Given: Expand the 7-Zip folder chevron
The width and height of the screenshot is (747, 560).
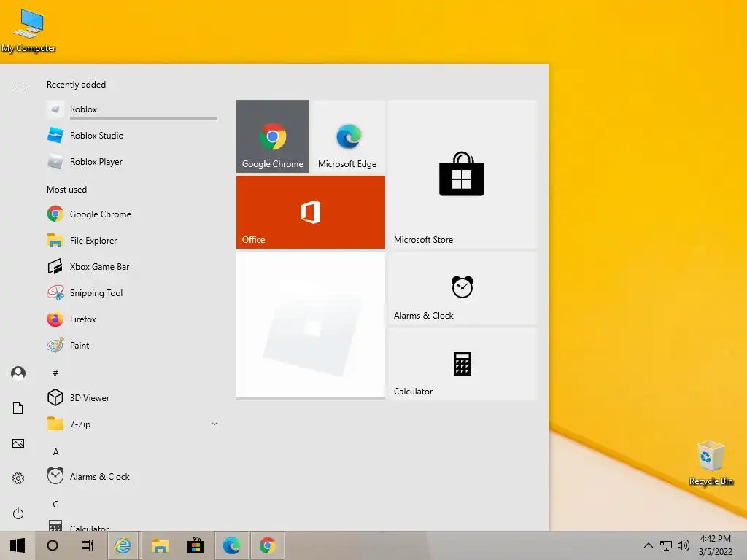Looking at the screenshot, I should tap(214, 424).
